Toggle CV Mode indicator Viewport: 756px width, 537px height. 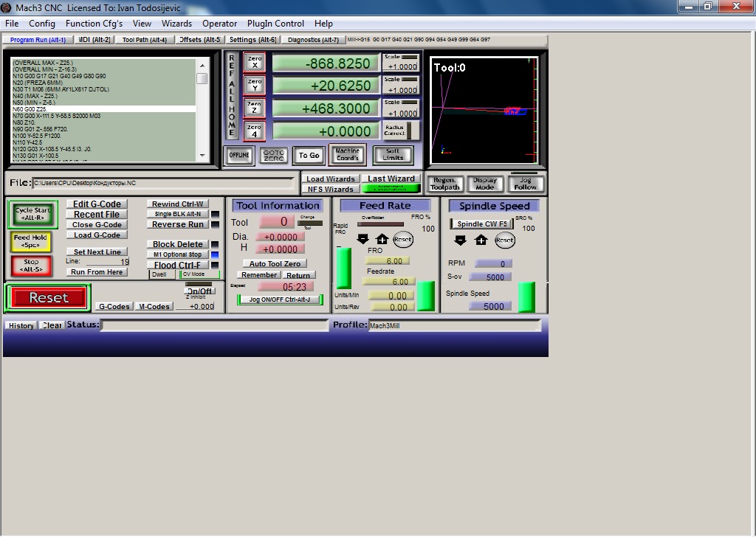tap(199, 274)
